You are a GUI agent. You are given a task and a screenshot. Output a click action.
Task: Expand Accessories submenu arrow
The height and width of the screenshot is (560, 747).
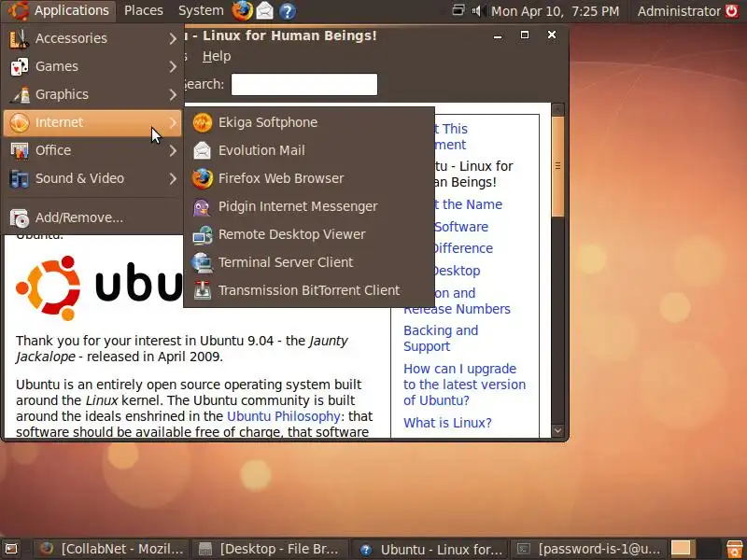(x=173, y=38)
